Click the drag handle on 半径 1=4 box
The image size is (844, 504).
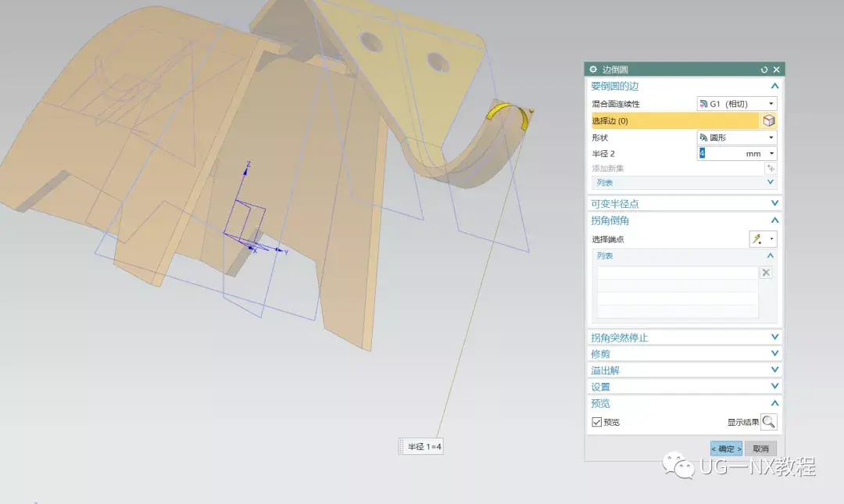pyautogui.click(x=402, y=446)
